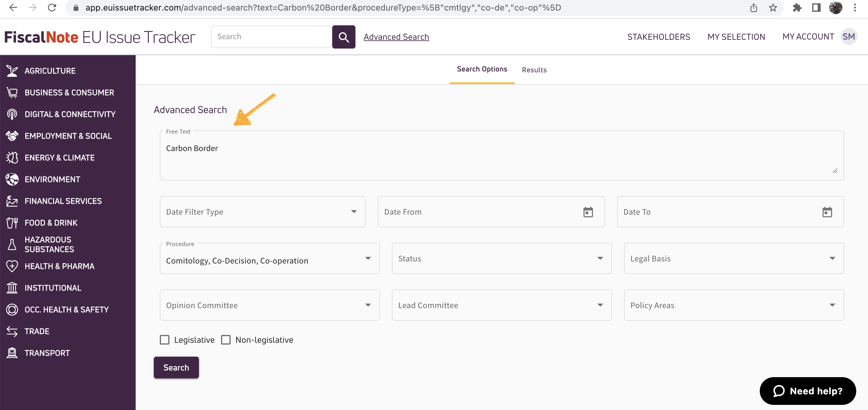The image size is (868, 410).
Task: Click the Digital & Connectivity signal icon
Action: [12, 114]
